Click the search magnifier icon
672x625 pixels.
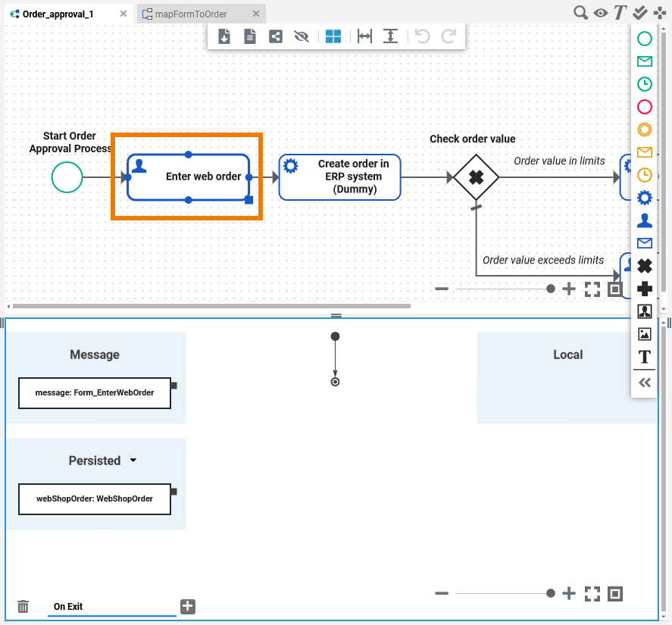point(580,12)
